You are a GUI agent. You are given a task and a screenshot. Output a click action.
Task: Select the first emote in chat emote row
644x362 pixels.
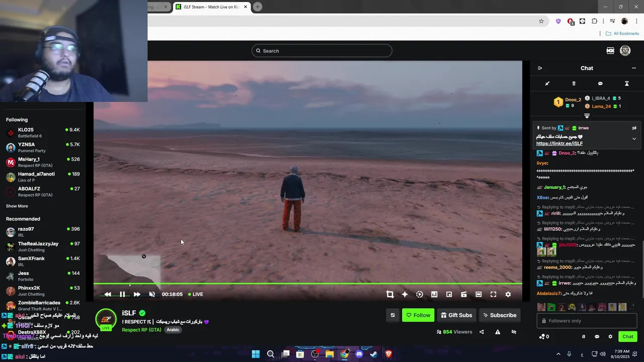pos(541,307)
